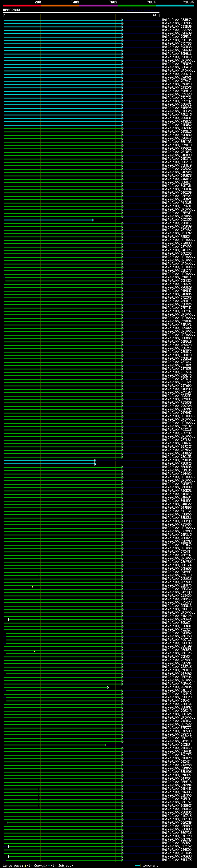The height and width of the screenshot is (868, 197).
Task: Select the UniRef100_C5XJZ3 label
Action: coord(177,94)
